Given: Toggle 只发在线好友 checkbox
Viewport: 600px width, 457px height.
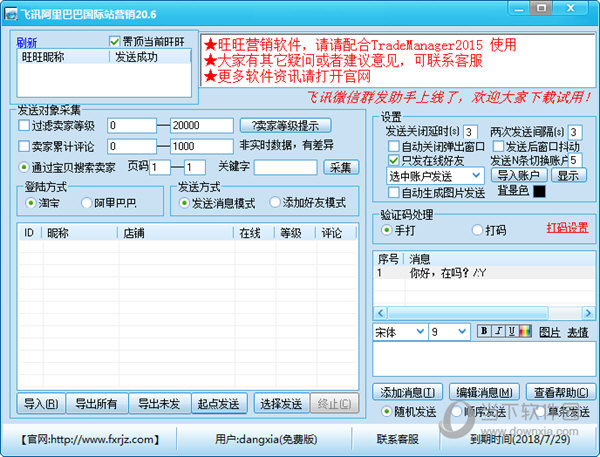Looking at the screenshot, I should (x=393, y=160).
